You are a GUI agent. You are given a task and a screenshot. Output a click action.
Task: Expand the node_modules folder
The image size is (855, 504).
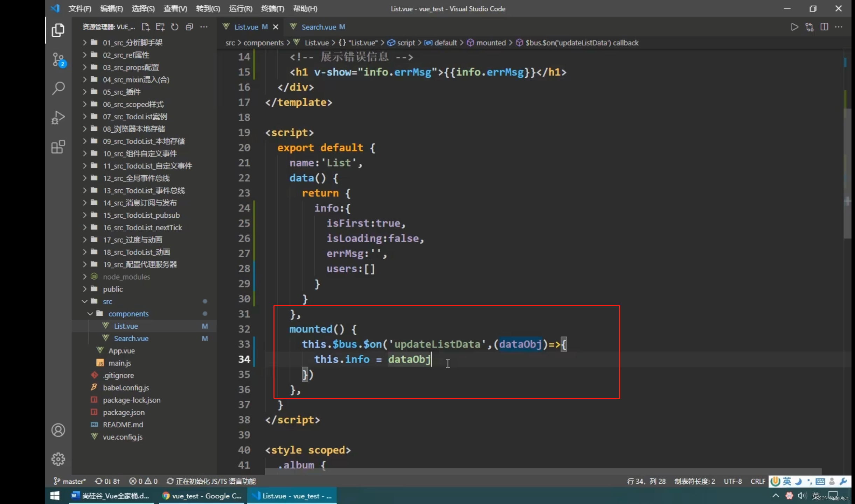pos(144,276)
